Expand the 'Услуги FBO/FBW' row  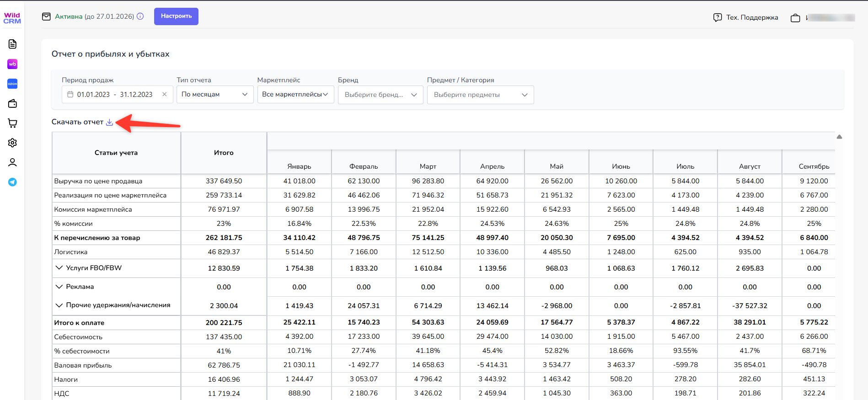(59, 268)
